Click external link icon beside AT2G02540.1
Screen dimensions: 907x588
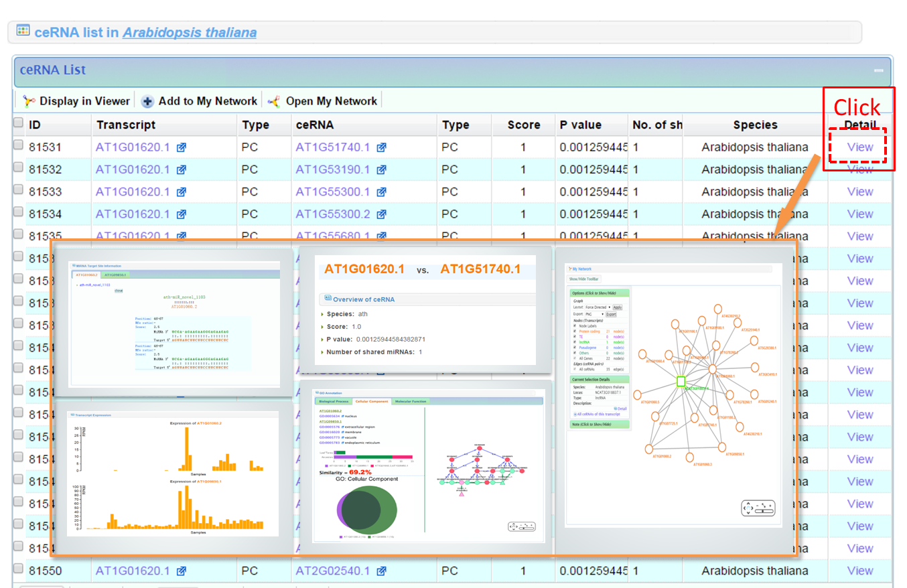point(381,571)
